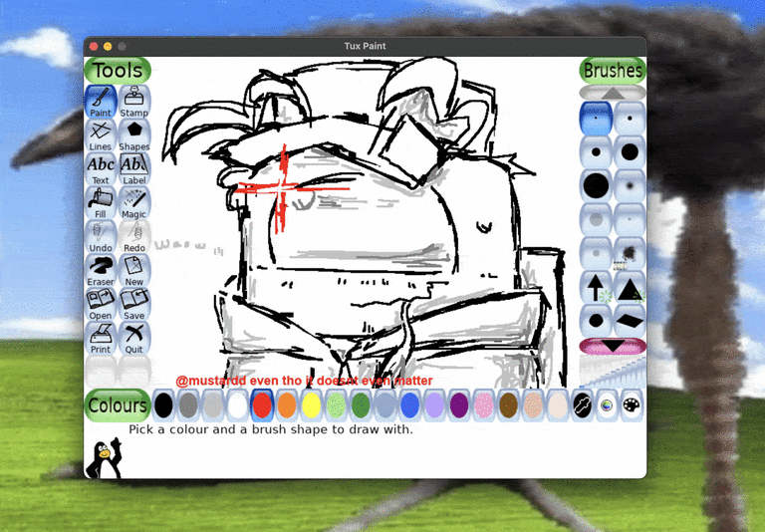765x532 pixels.
Task: Choose the bright blue colour
Action: coord(409,405)
